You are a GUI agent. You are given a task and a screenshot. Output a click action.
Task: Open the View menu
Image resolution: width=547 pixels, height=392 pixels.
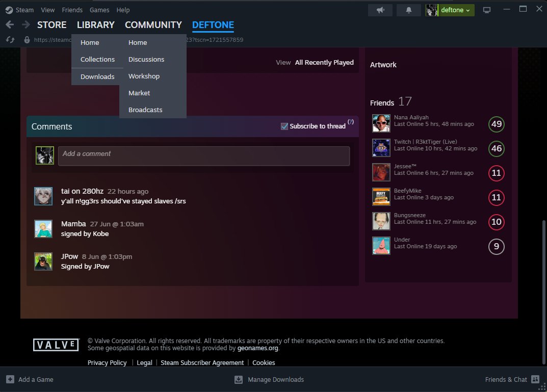pyautogui.click(x=48, y=10)
